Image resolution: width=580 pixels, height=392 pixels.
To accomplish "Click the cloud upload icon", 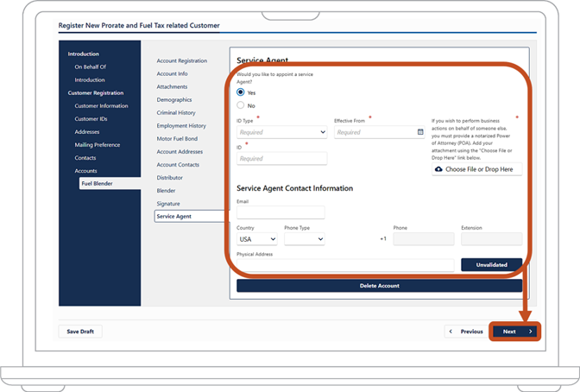I will [438, 169].
